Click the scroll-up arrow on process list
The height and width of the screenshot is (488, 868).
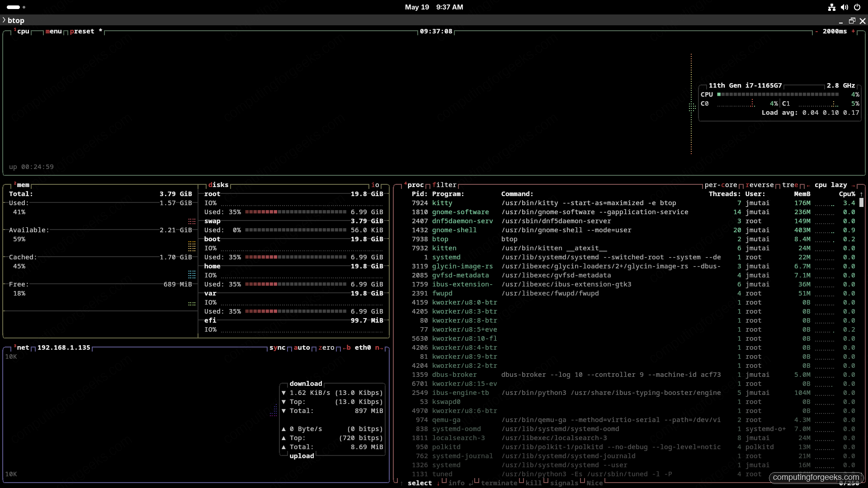(861, 194)
